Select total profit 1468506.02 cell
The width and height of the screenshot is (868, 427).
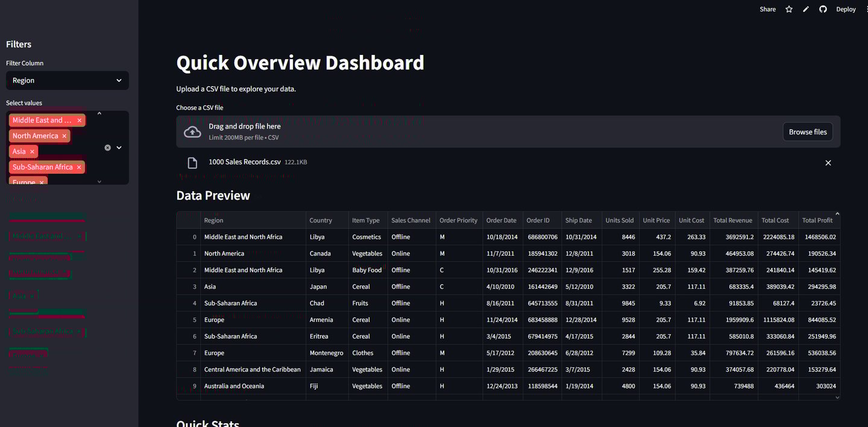818,237
